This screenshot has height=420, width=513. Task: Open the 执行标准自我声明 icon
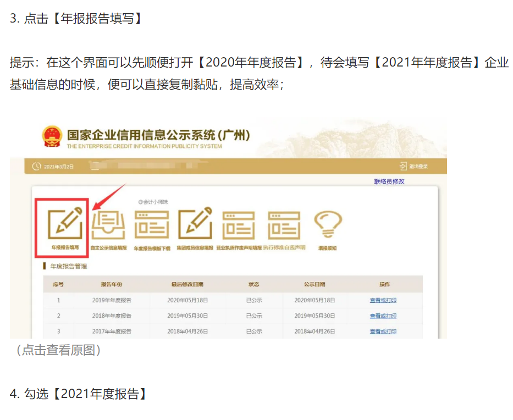(x=284, y=225)
